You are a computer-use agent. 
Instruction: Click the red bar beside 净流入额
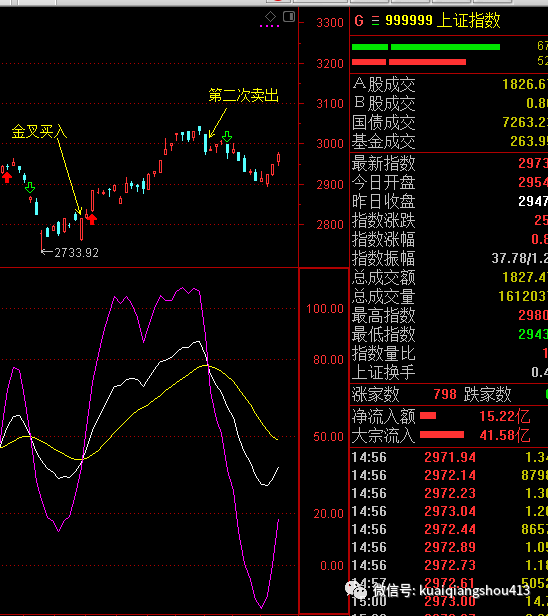[428, 416]
